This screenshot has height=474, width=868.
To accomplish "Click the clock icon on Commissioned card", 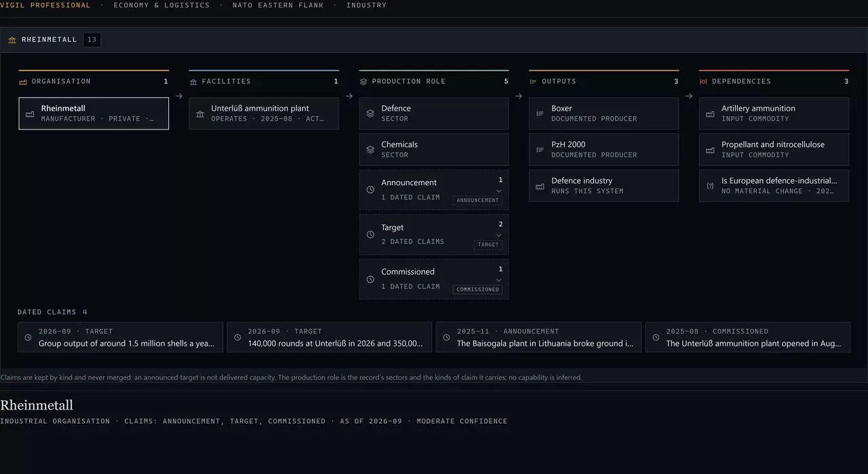I will coord(370,279).
